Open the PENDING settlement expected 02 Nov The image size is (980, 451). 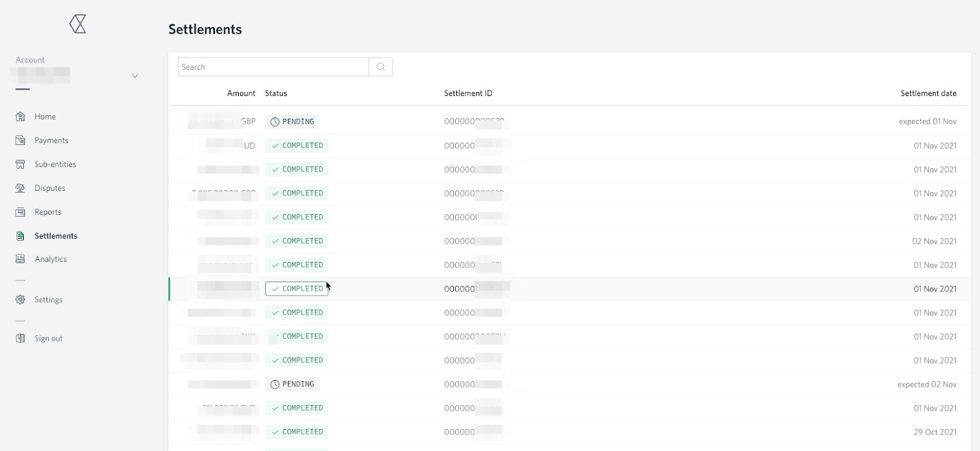(x=570, y=384)
